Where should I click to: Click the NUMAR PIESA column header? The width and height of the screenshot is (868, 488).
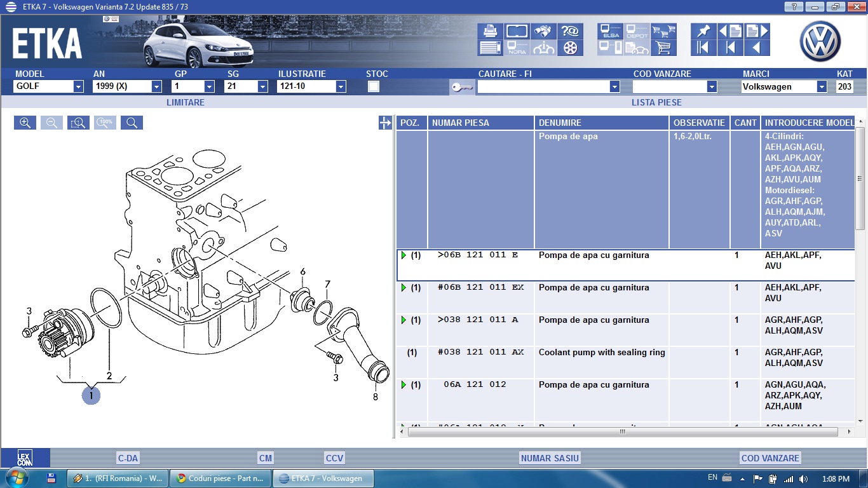tap(481, 123)
